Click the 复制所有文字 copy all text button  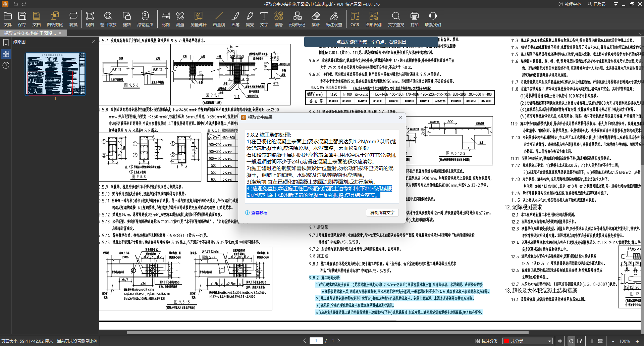coord(382,212)
